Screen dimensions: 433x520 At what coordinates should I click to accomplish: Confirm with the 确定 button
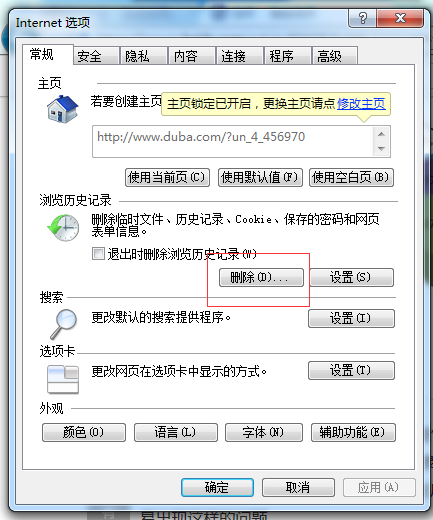pos(217,487)
